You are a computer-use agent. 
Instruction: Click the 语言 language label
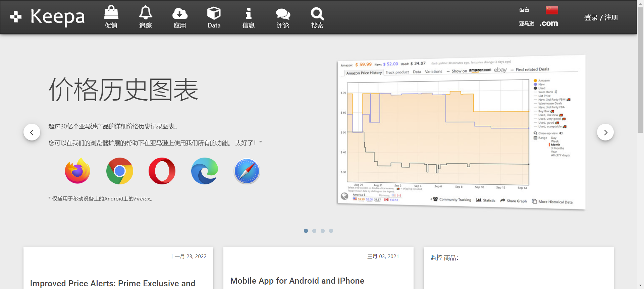(x=524, y=10)
